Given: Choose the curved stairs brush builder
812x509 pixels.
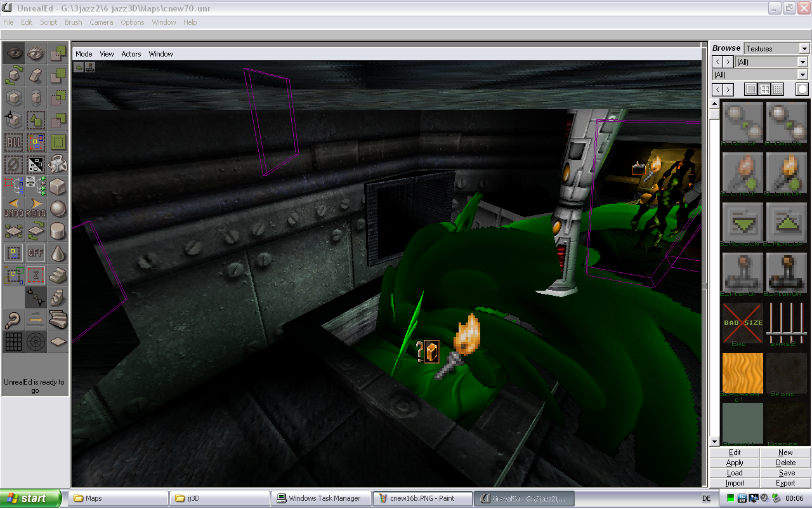Looking at the screenshot, I should [x=58, y=320].
